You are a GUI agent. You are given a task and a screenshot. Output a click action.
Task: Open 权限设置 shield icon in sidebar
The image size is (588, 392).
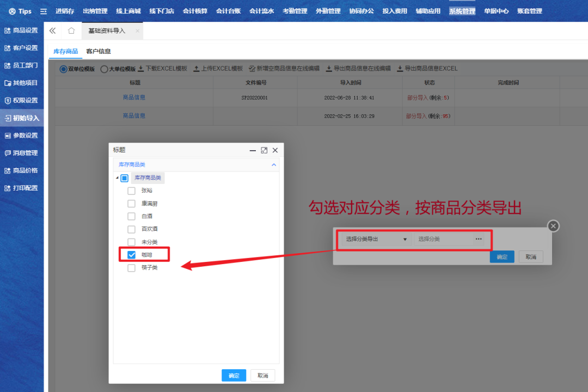click(x=8, y=101)
